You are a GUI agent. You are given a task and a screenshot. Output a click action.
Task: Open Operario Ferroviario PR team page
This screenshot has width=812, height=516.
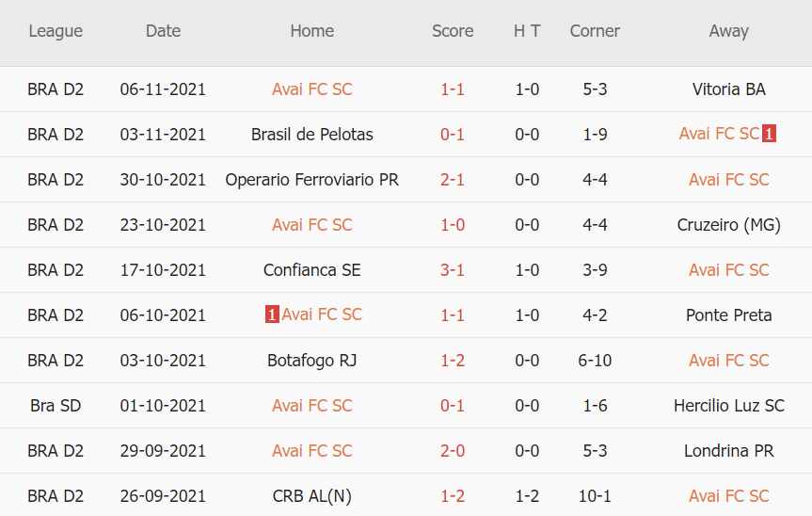click(x=311, y=180)
